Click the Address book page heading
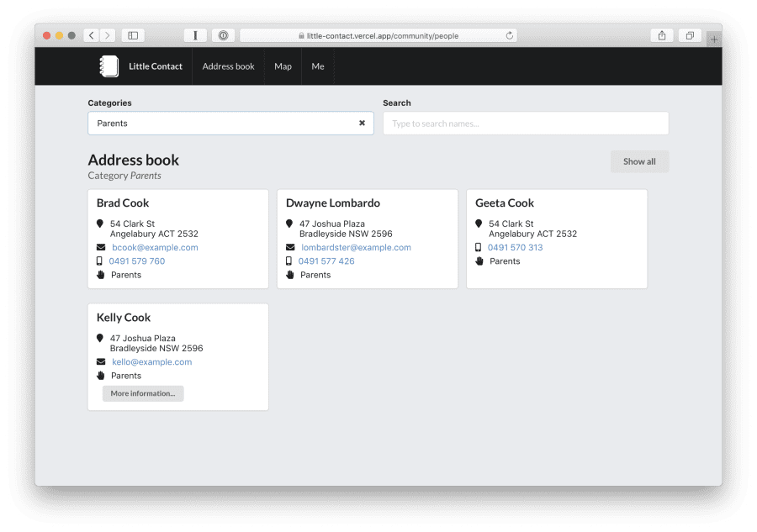Viewport: 757px width, 532px height. pyautogui.click(x=133, y=160)
